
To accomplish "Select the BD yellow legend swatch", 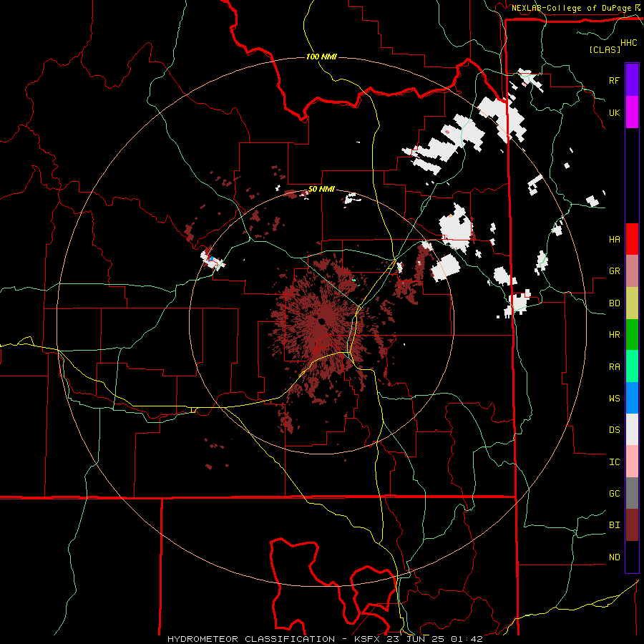I will point(632,303).
